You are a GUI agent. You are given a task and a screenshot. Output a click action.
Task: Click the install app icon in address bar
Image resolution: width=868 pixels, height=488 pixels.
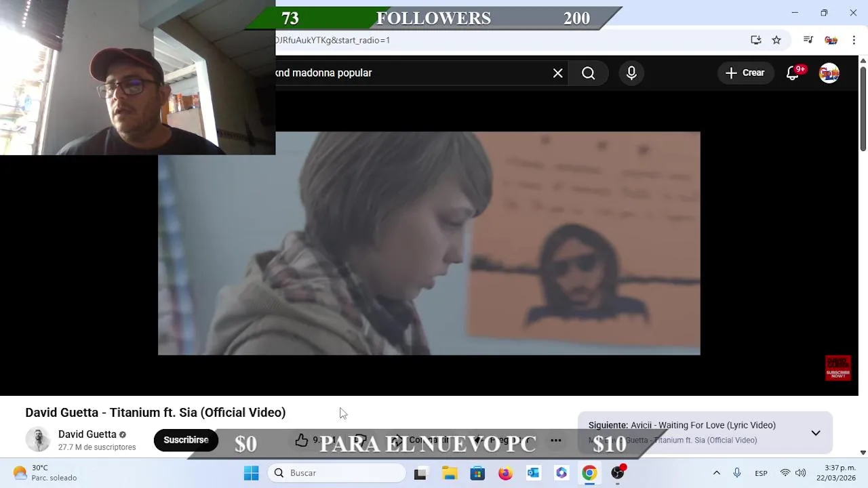[756, 40]
